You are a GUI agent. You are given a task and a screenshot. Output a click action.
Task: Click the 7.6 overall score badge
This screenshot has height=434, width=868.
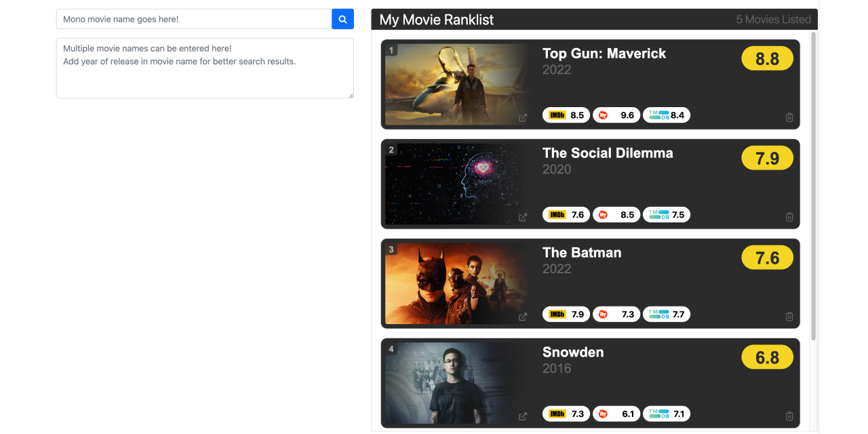pyautogui.click(x=768, y=258)
